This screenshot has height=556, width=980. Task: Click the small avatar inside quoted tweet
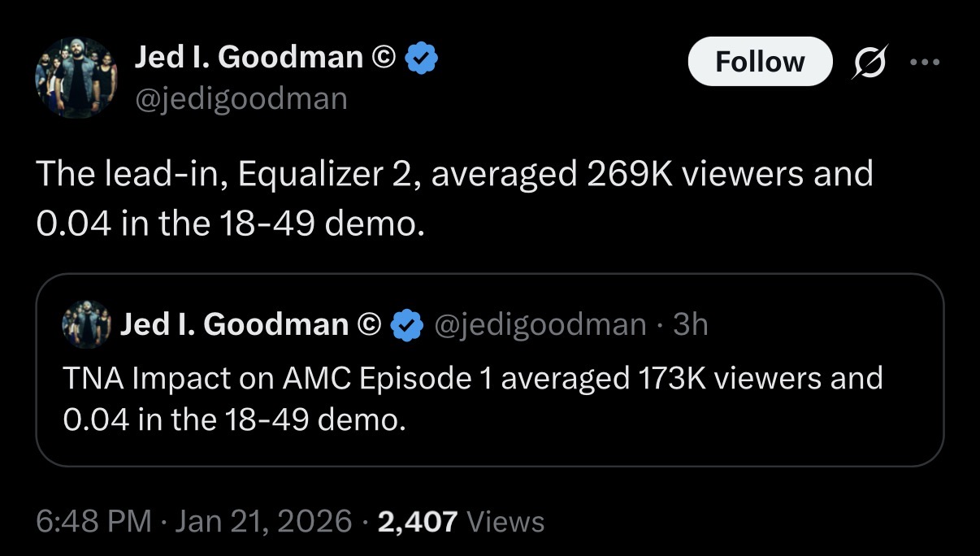click(85, 324)
